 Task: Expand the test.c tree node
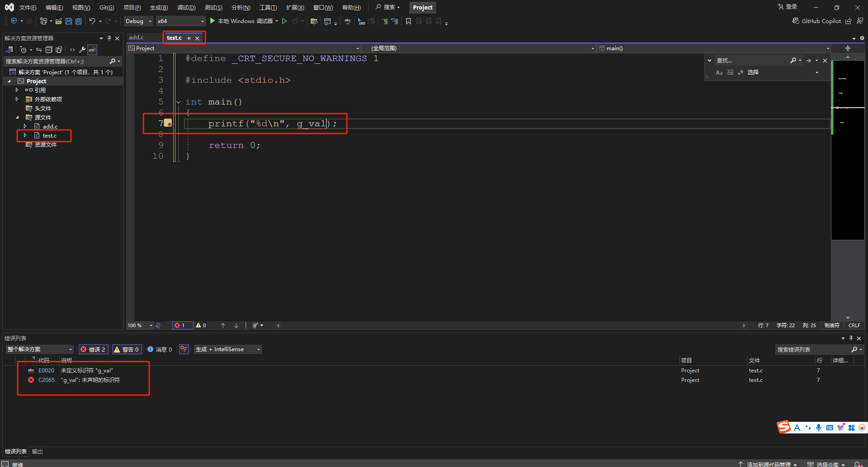click(25, 135)
